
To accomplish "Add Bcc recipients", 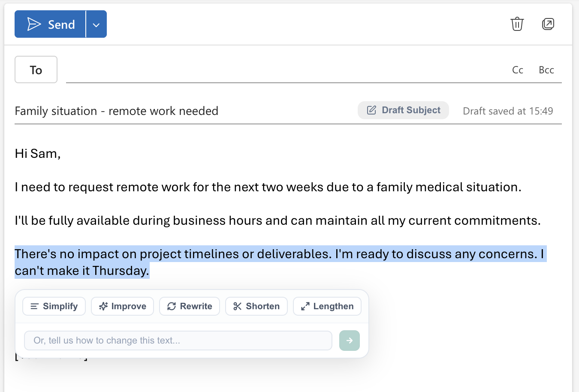I will (546, 70).
